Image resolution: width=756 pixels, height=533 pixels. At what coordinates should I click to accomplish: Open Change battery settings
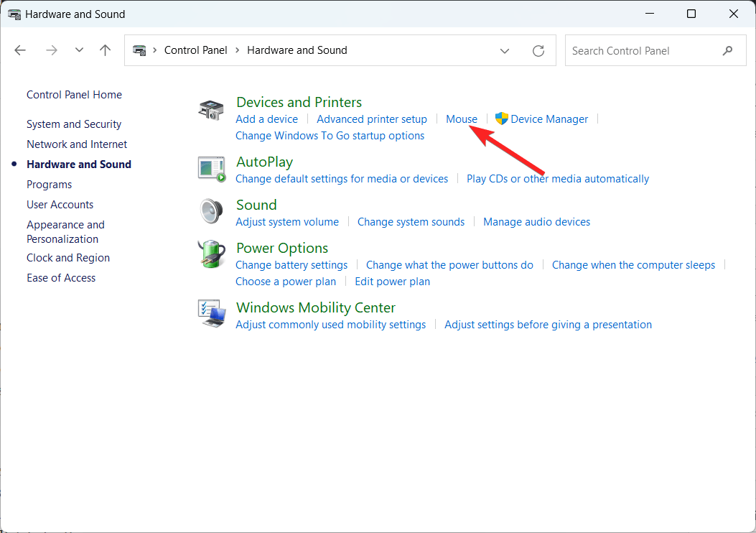(x=291, y=265)
